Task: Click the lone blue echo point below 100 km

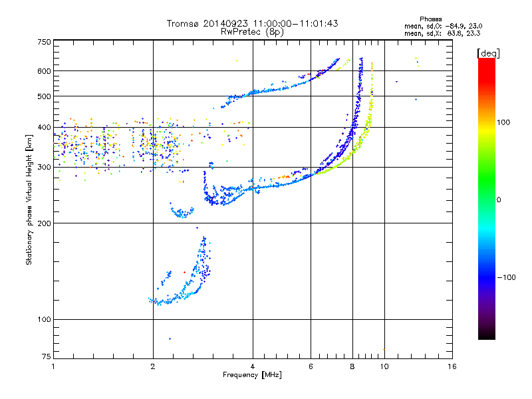Action: coord(170,339)
